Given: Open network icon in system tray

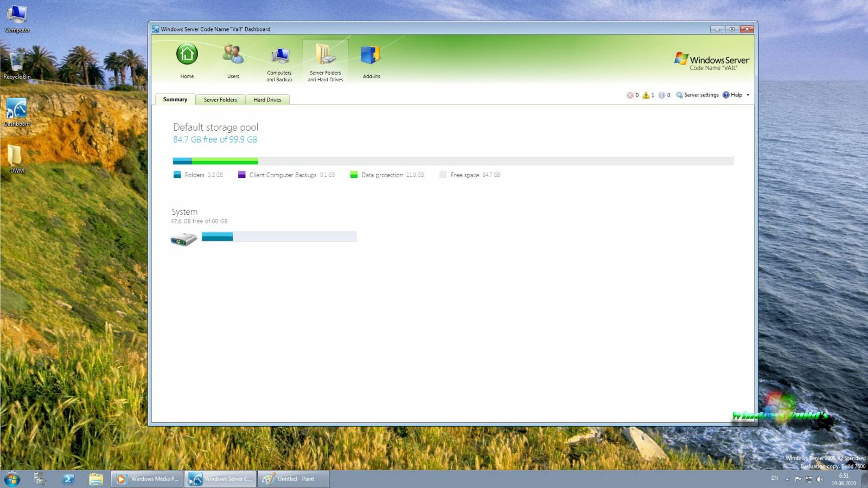Looking at the screenshot, I should point(809,479).
